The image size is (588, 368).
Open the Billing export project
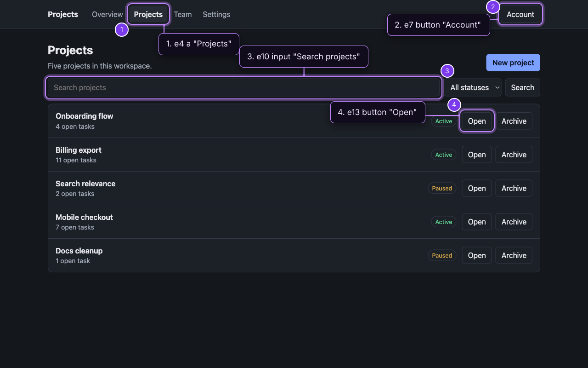[x=477, y=155]
